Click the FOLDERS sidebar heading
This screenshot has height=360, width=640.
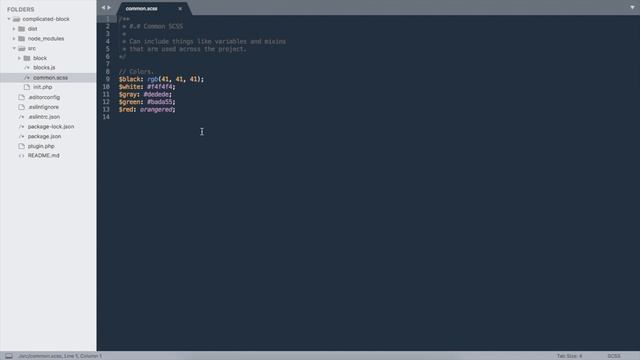(x=20, y=9)
